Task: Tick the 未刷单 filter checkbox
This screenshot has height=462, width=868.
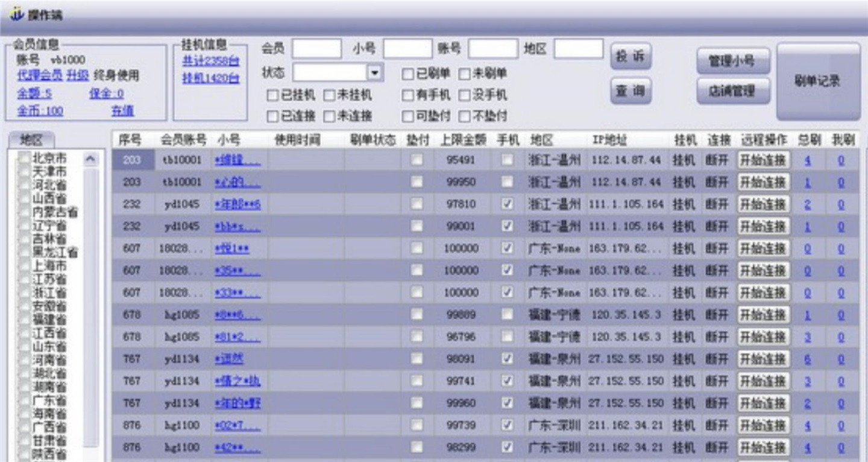Action: point(464,74)
